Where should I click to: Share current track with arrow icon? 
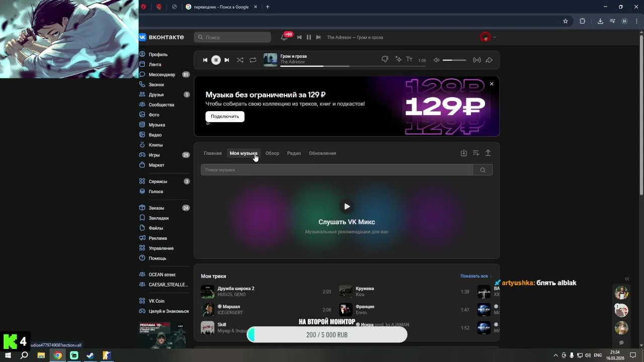[x=489, y=60]
